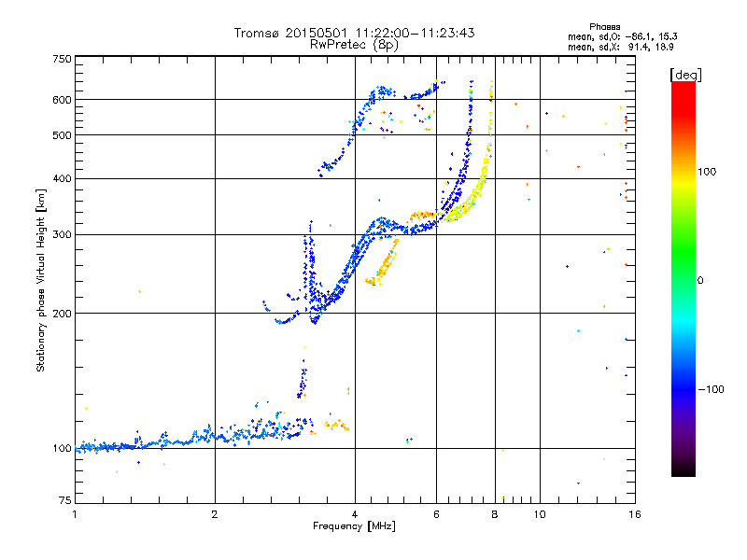Click the x-axis label '1'

pos(75,514)
